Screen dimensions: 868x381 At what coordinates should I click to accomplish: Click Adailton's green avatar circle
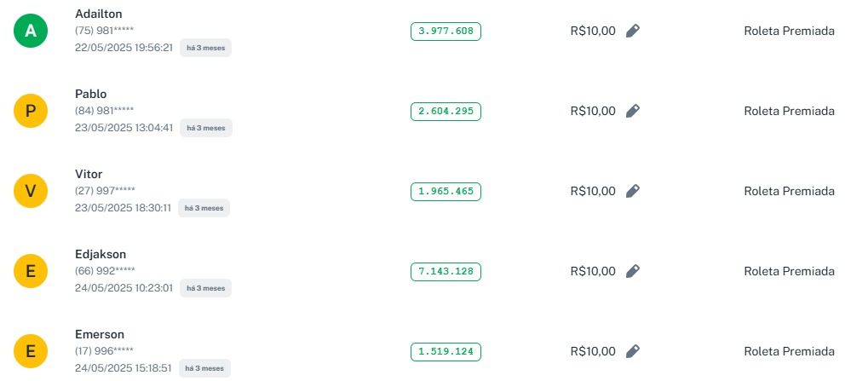(x=31, y=32)
